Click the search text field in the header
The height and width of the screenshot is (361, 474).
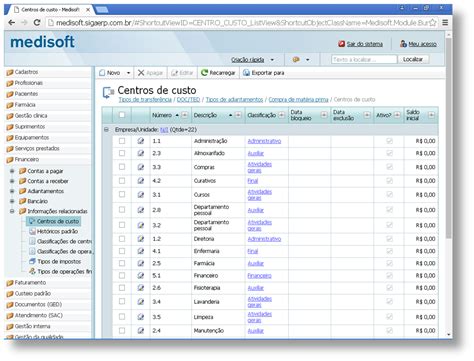(x=364, y=59)
